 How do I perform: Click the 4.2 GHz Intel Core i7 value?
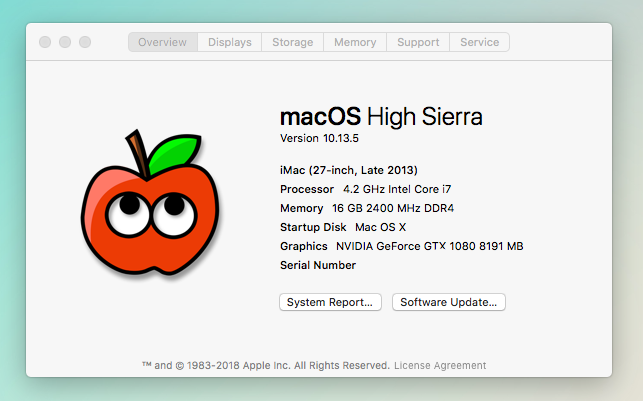pyautogui.click(x=397, y=189)
